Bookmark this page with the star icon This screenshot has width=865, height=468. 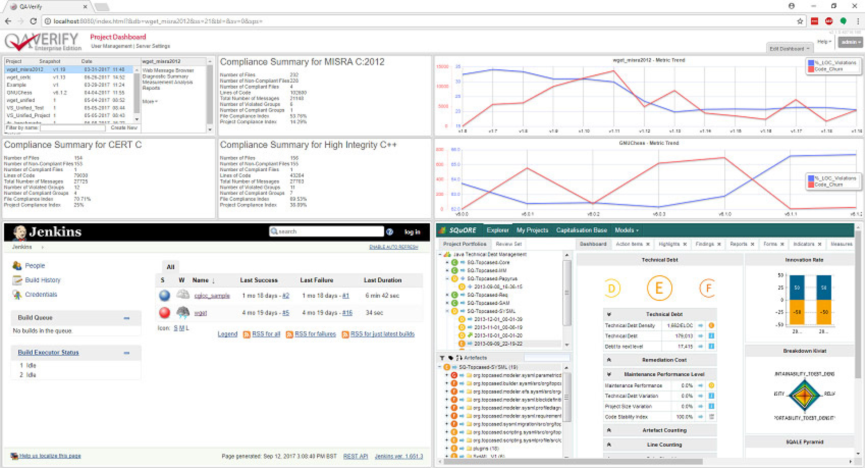pos(800,21)
